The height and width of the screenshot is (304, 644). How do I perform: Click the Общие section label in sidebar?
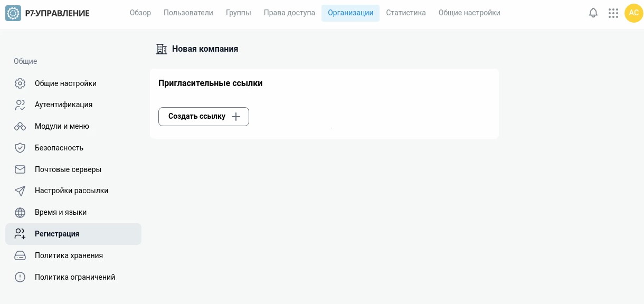pyautogui.click(x=25, y=61)
